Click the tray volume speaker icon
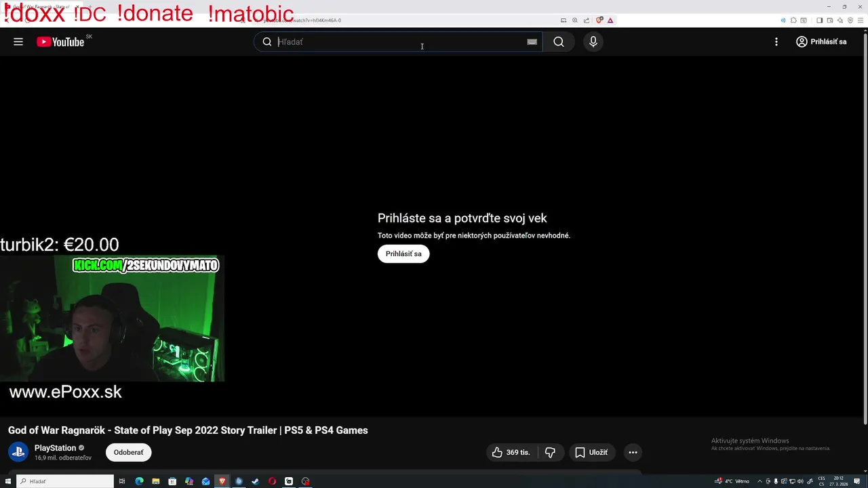868x488 pixels. (801, 481)
